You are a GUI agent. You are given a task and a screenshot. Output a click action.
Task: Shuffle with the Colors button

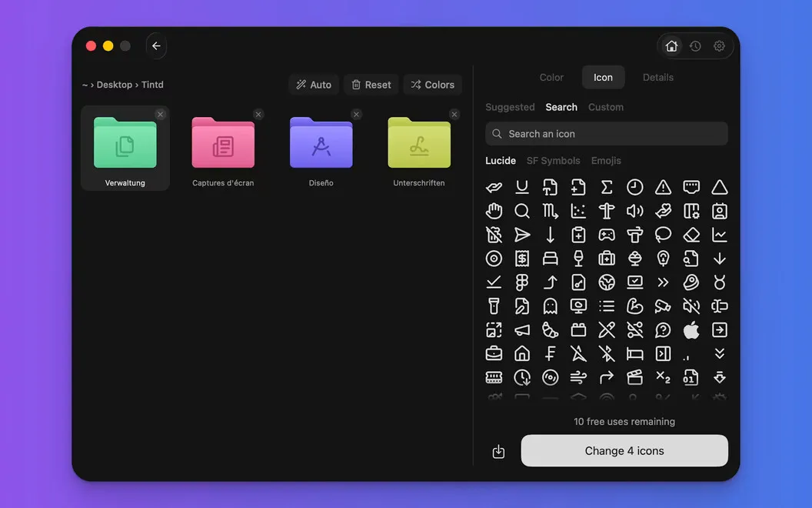pos(432,85)
